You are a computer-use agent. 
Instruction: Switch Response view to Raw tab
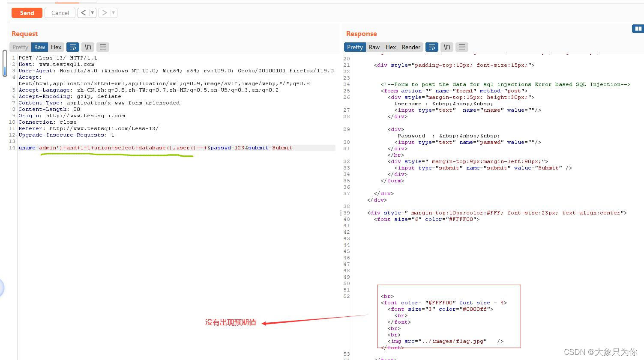coord(374,47)
